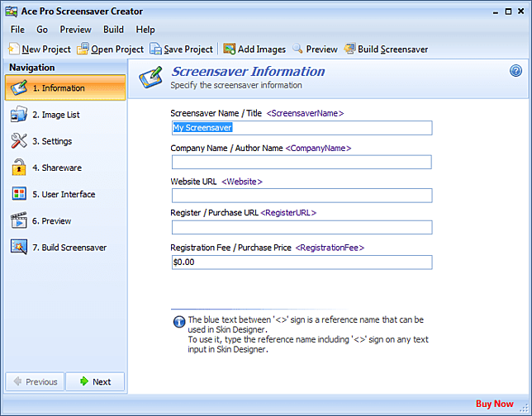The image size is (532, 416).
Task: Open the Go menu
Action: click(42, 30)
